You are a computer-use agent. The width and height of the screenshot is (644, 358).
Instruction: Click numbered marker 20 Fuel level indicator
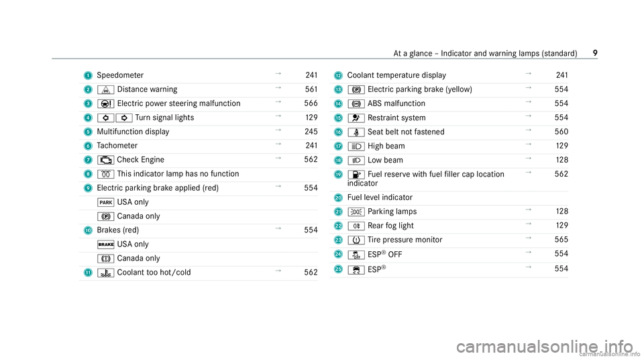[338, 197]
